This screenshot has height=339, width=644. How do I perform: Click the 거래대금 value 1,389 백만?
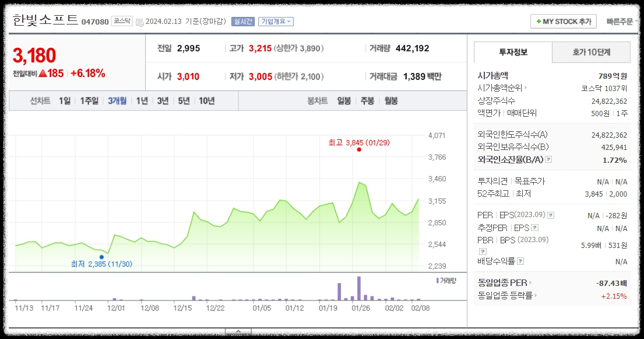422,76
